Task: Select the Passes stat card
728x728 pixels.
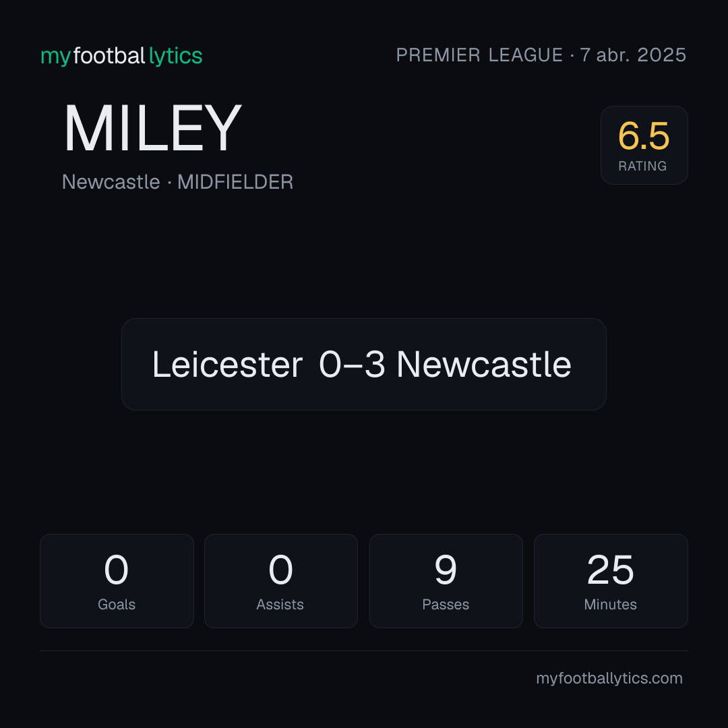Action: coord(446,581)
